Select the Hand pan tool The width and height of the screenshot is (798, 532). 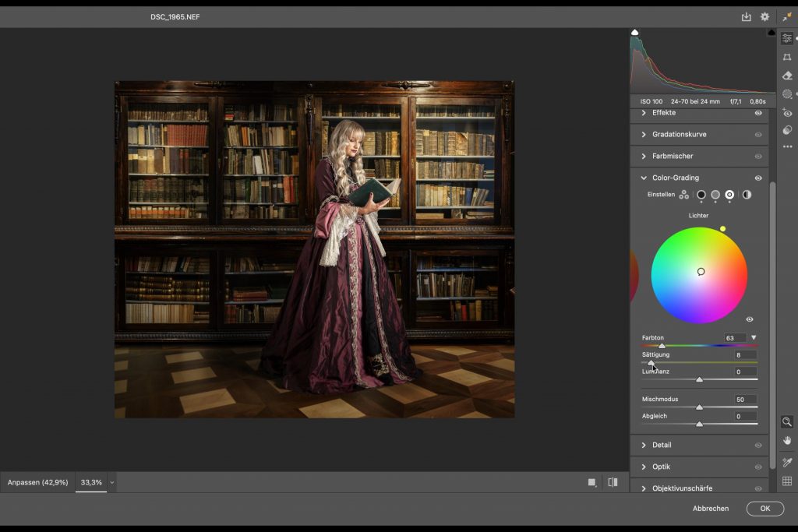tap(787, 441)
